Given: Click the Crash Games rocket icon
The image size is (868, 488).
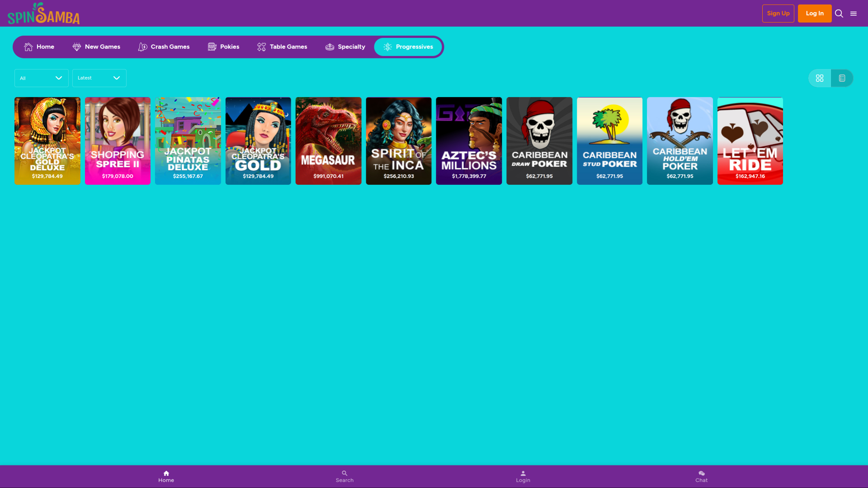Looking at the screenshot, I should (x=142, y=47).
